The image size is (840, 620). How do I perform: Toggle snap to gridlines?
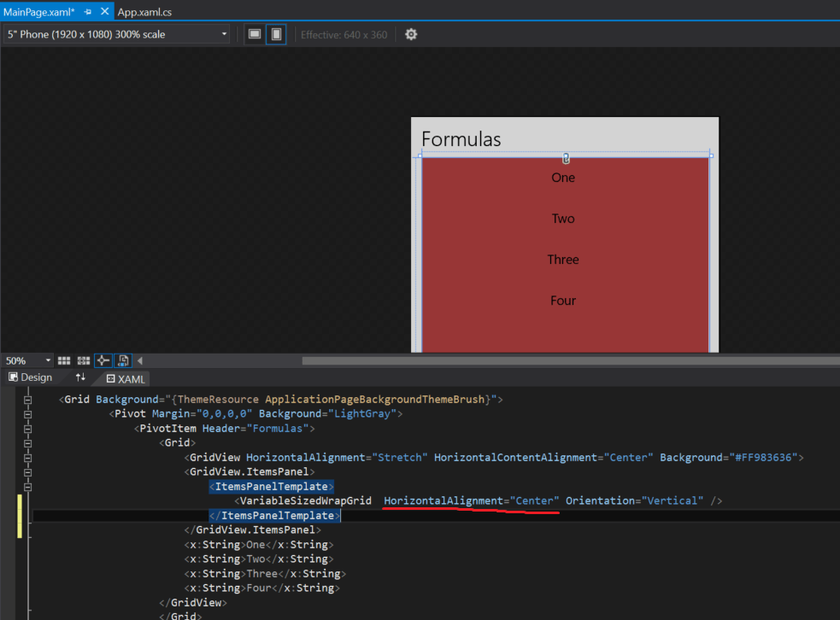83,360
